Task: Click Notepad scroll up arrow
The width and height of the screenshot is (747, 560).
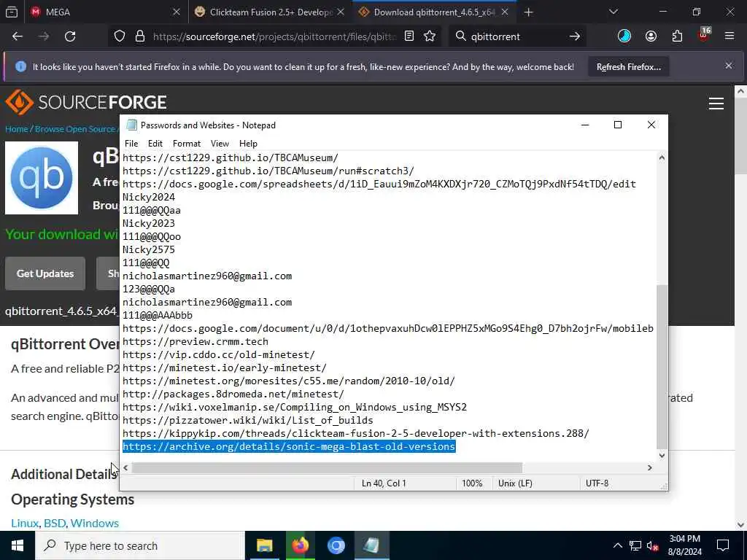Action: pos(662,157)
